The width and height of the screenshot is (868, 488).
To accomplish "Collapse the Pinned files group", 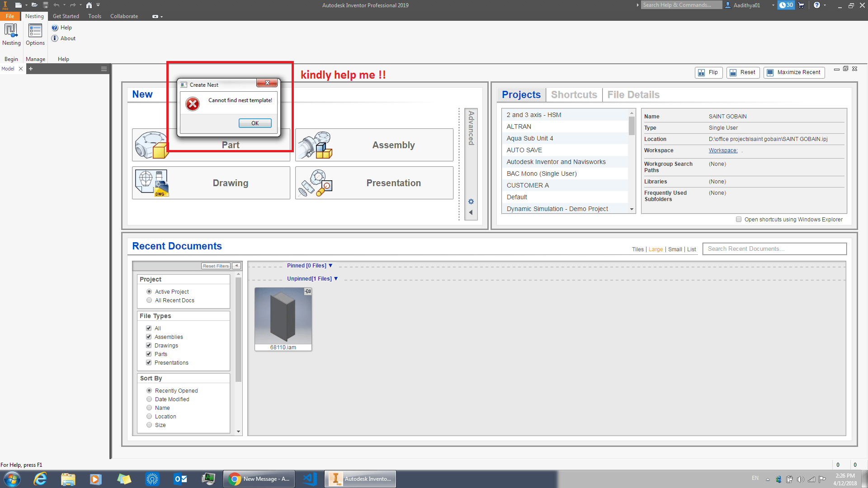I will pyautogui.click(x=330, y=266).
